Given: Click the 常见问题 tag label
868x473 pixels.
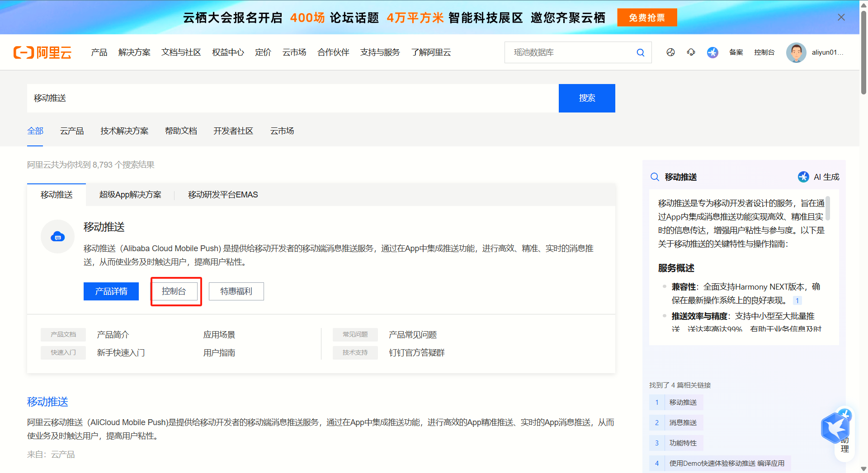Looking at the screenshot, I should tap(355, 335).
